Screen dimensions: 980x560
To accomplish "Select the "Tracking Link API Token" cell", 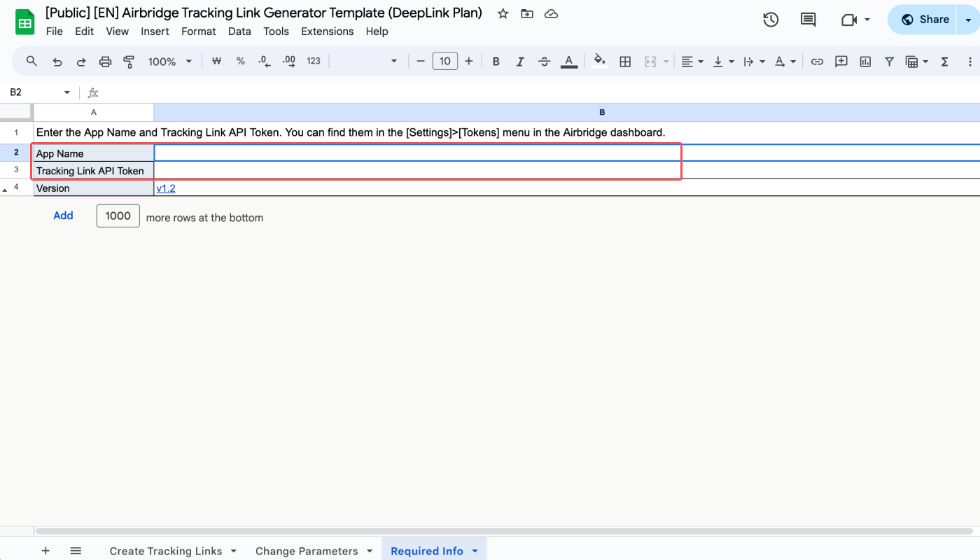I will (x=94, y=171).
